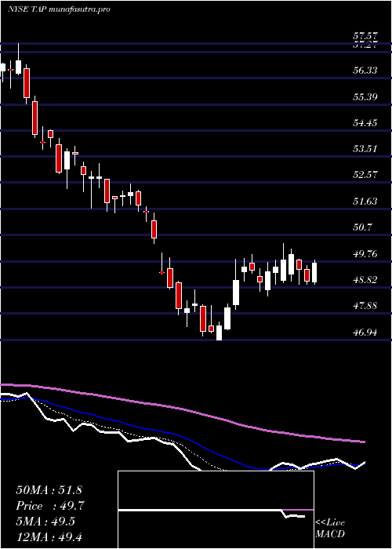This screenshot has height=549, width=392.
Task: Click inside the Live MACD panel box
Action: [x=216, y=510]
